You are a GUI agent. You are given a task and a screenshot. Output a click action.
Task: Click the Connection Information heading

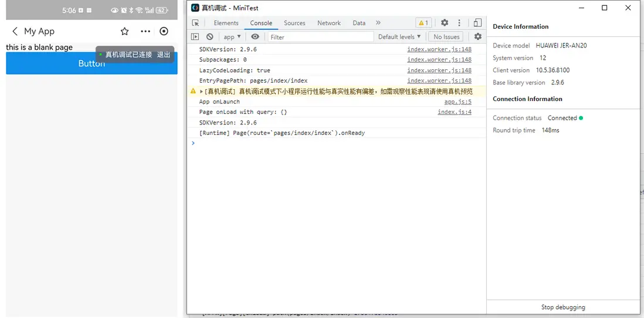click(x=527, y=99)
